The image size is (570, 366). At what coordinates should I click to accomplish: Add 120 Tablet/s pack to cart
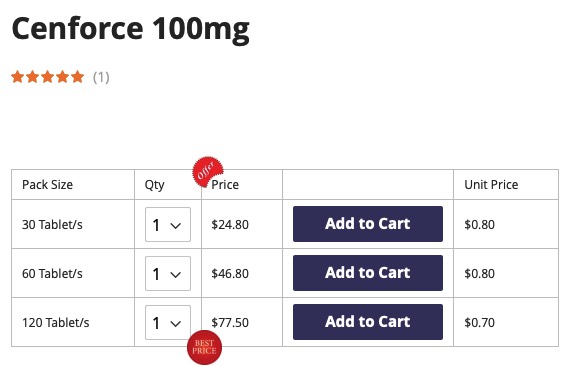pos(368,322)
